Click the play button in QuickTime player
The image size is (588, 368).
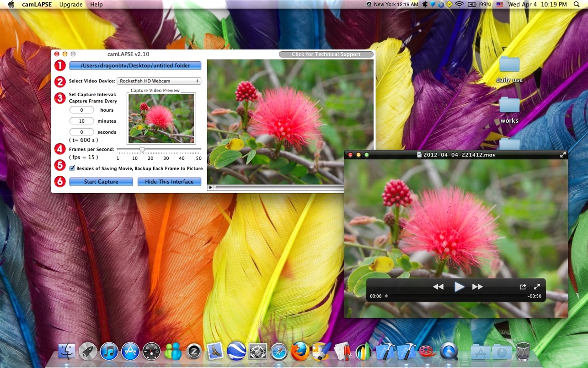[x=459, y=287]
